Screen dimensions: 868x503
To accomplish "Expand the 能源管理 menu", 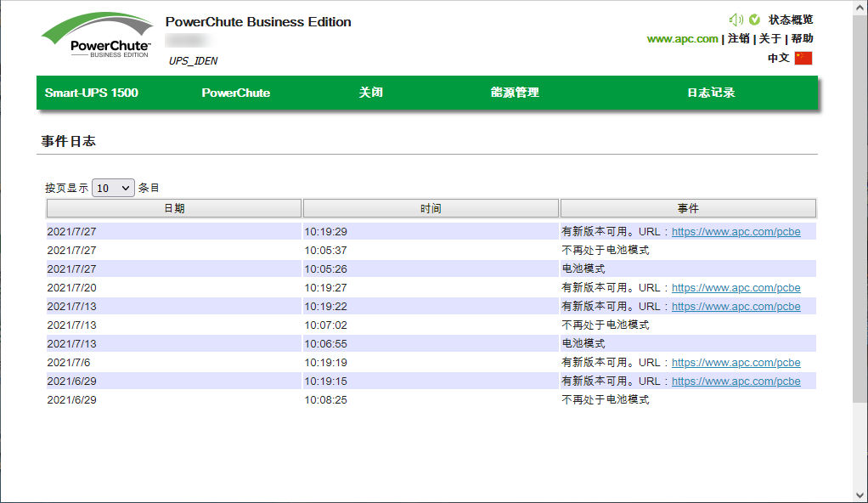I will click(x=515, y=93).
